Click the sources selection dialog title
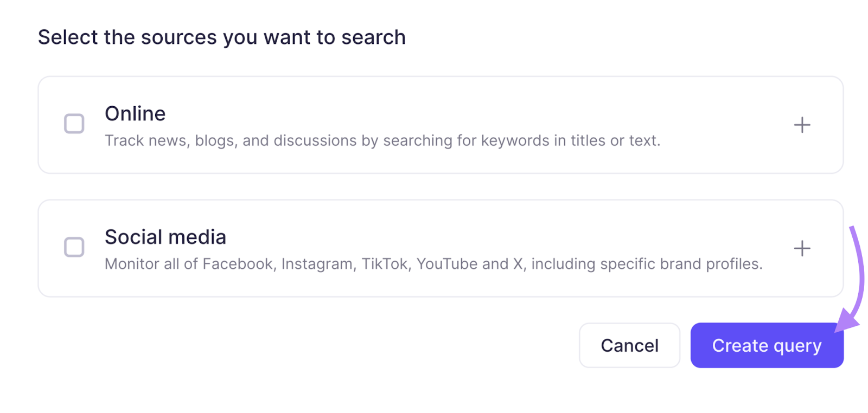868x413 pixels. click(x=221, y=37)
